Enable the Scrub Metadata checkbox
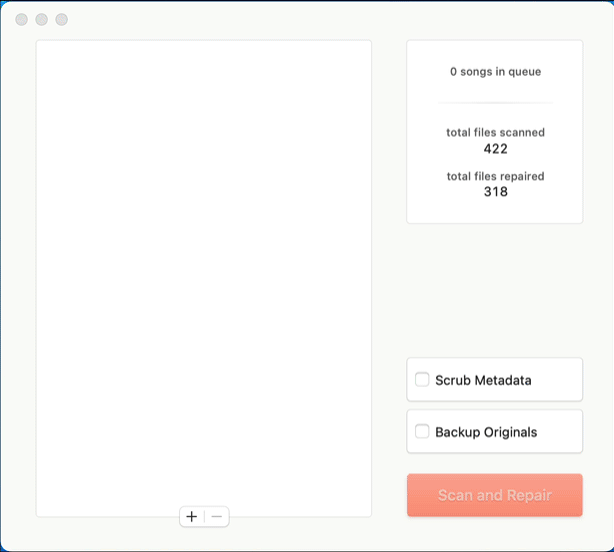Image resolution: width=614 pixels, height=552 pixels. pos(422,380)
